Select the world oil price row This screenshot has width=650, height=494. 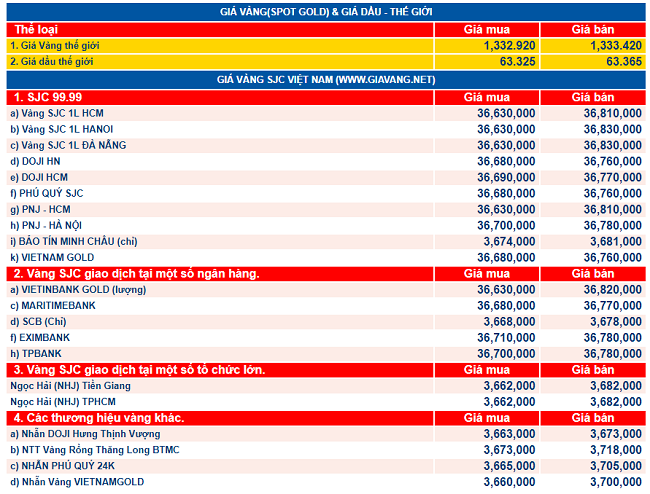pos(326,62)
